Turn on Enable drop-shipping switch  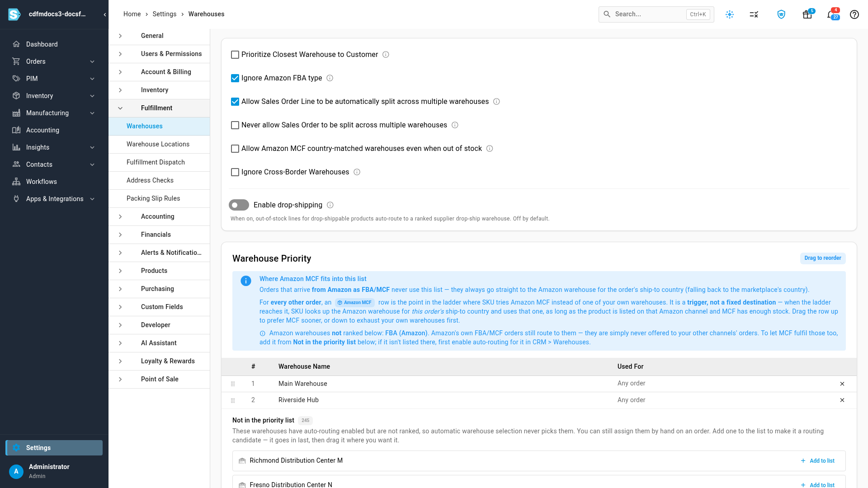tap(239, 205)
